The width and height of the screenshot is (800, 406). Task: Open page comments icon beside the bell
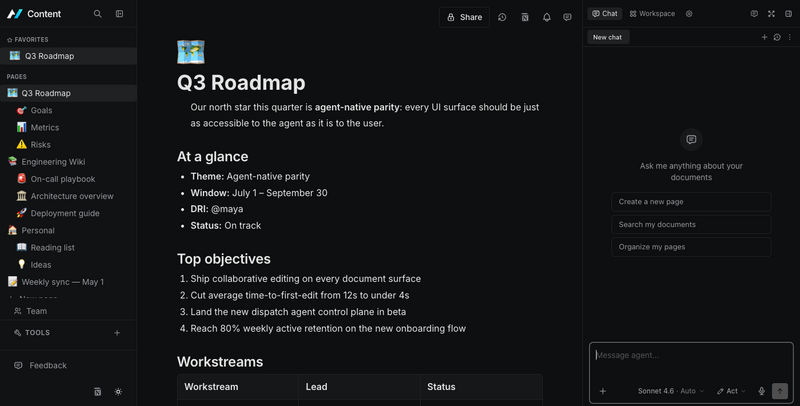click(x=567, y=17)
